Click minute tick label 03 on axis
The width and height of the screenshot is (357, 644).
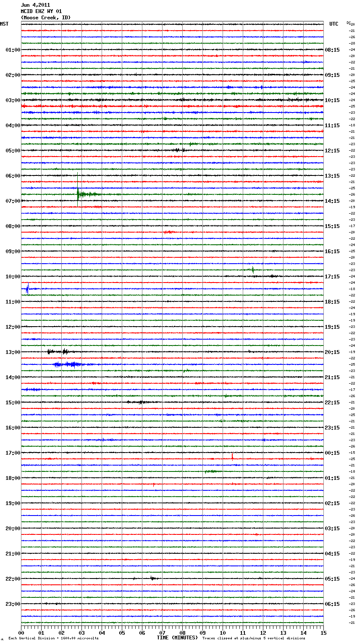click(x=82, y=633)
